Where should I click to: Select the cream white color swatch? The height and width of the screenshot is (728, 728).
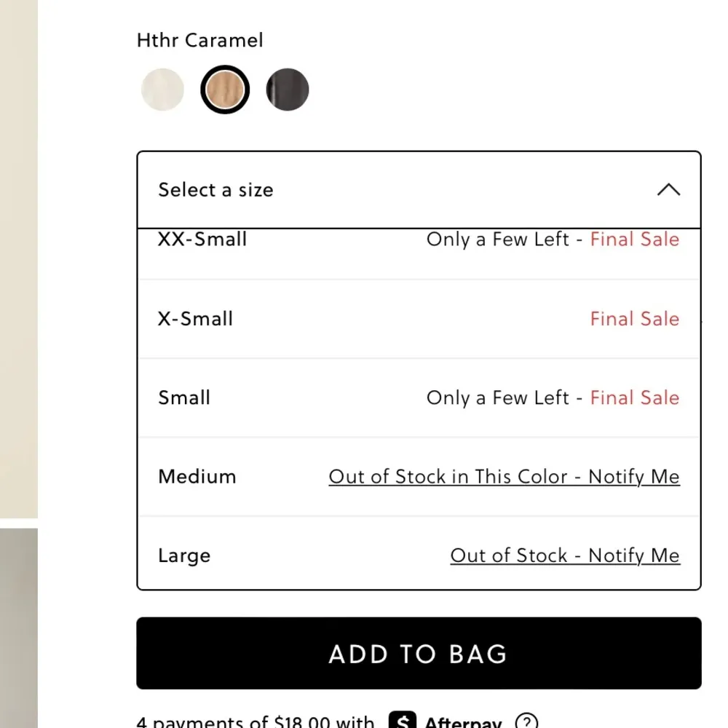tap(162, 90)
